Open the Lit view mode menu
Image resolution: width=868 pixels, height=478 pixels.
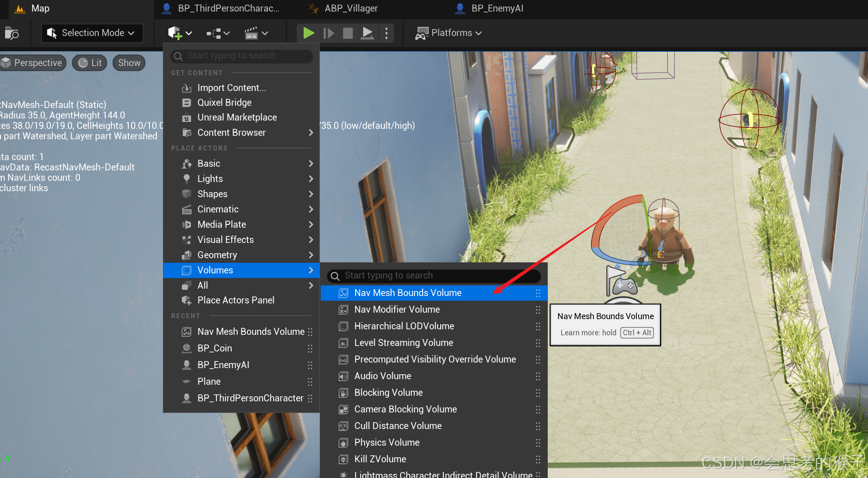click(x=90, y=63)
